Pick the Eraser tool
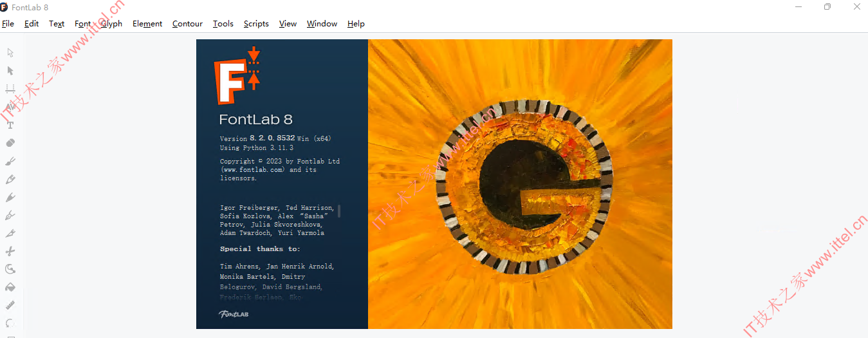The image size is (868, 338). (x=10, y=143)
